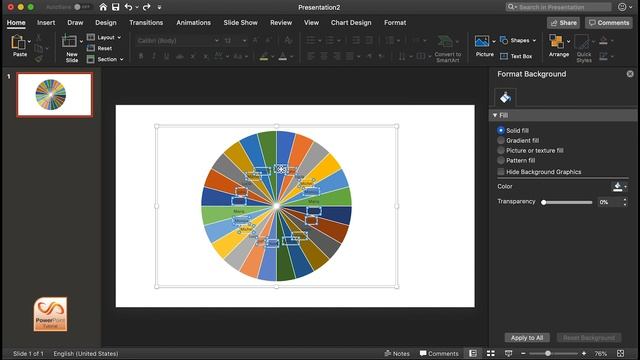Open the Chart Design tab
Image resolution: width=640 pixels, height=360 pixels.
351,23
